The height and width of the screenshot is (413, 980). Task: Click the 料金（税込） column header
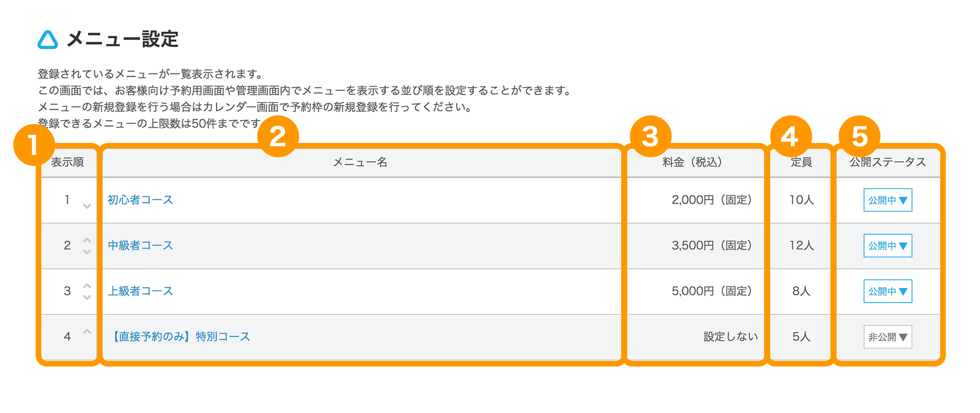(x=693, y=162)
